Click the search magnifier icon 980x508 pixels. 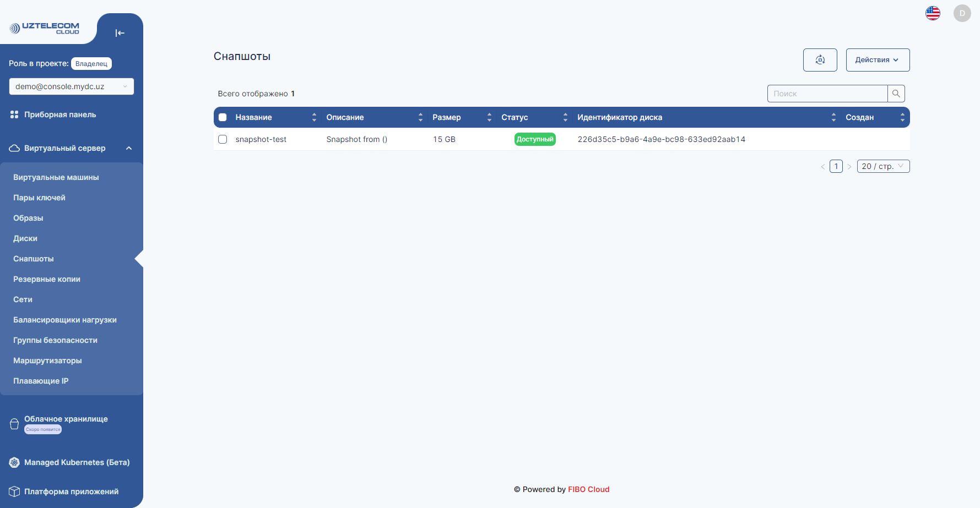point(896,94)
